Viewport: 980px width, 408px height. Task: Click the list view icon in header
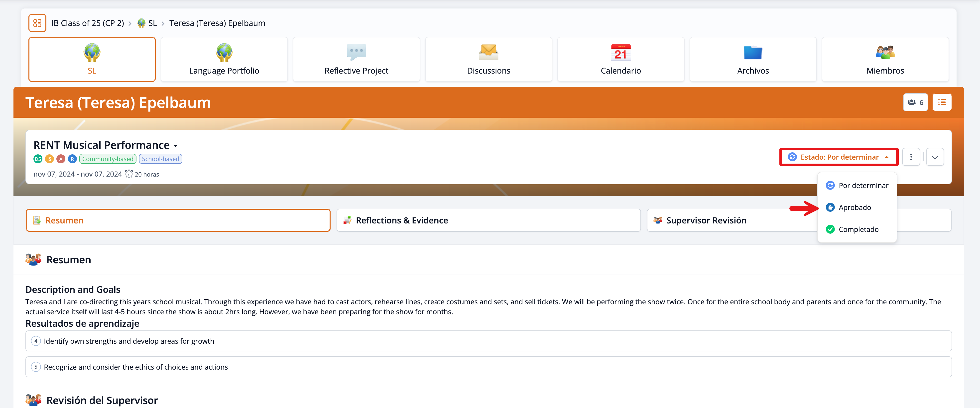[x=942, y=102]
